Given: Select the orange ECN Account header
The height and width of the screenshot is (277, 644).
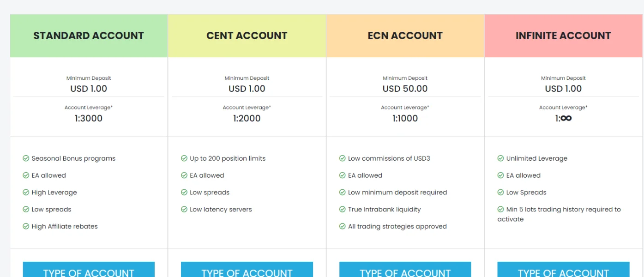Looking at the screenshot, I should [405, 36].
